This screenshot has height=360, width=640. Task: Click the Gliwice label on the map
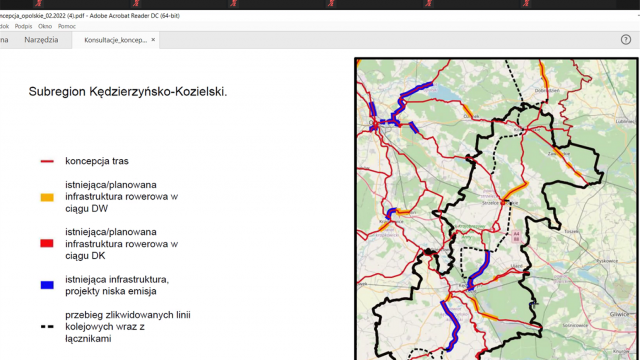click(x=619, y=314)
